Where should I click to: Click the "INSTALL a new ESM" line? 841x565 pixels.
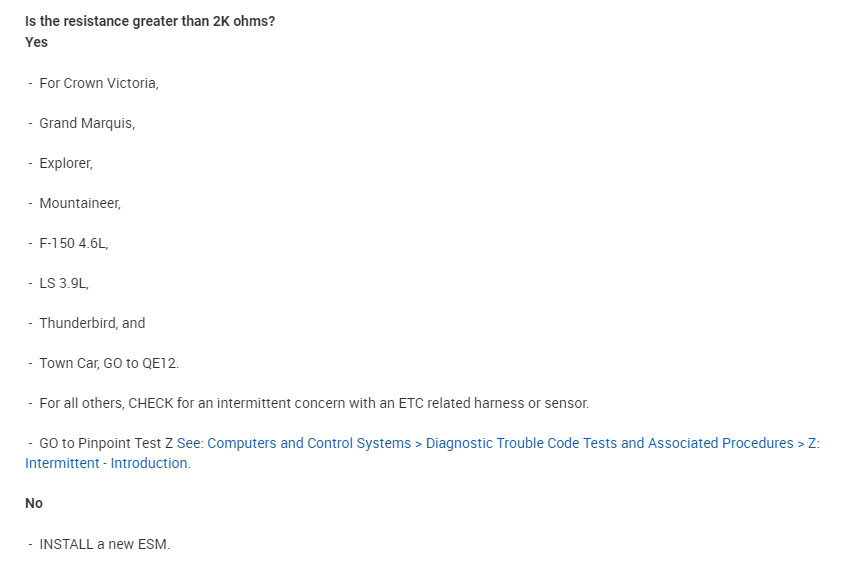coord(104,544)
